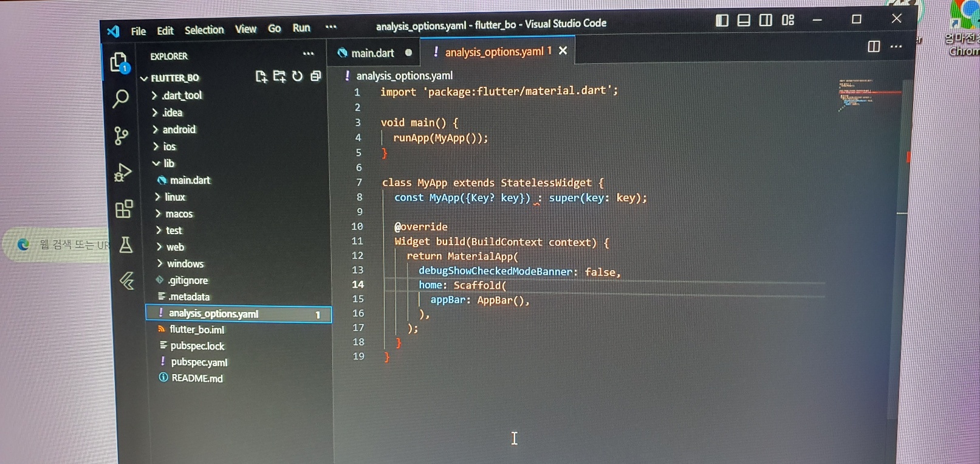Collapse the FLUTTER_BO root folder
Image resolution: width=980 pixels, height=464 pixels.
click(x=174, y=78)
